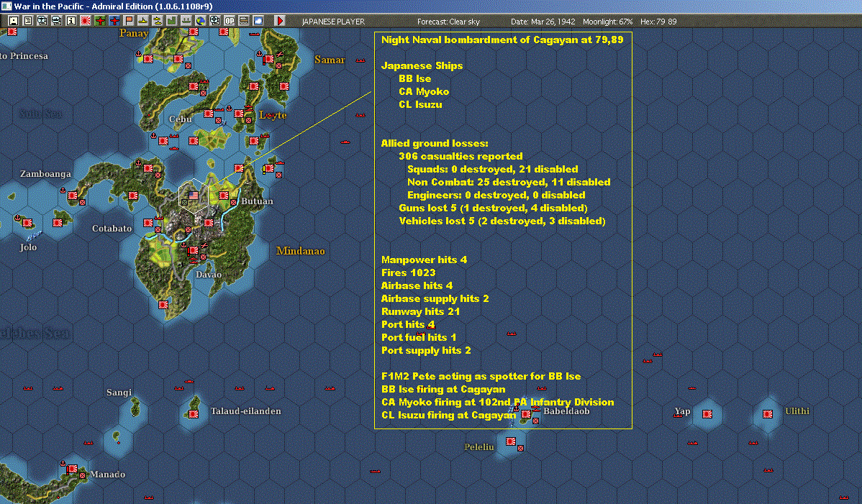Click the Samar map label

[330, 59]
